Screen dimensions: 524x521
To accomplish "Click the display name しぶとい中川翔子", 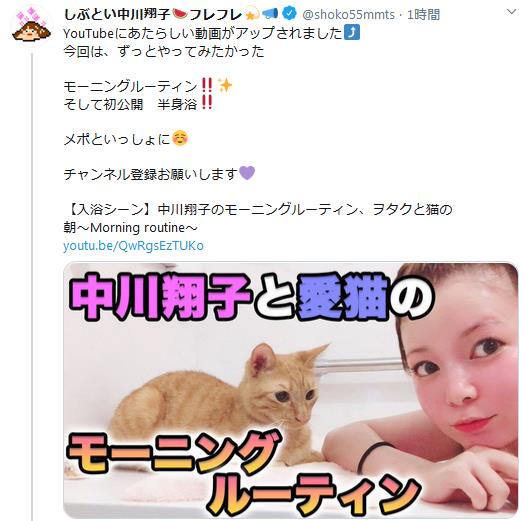I will [x=117, y=14].
